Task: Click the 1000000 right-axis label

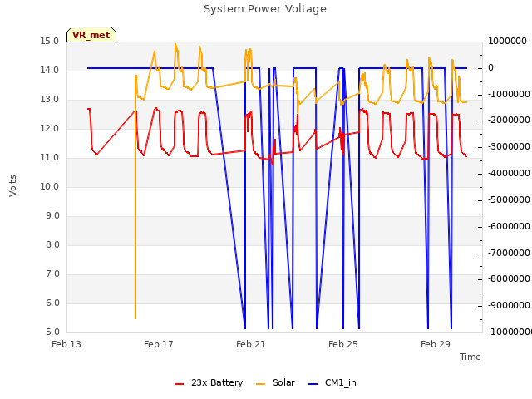Action: [x=507, y=42]
